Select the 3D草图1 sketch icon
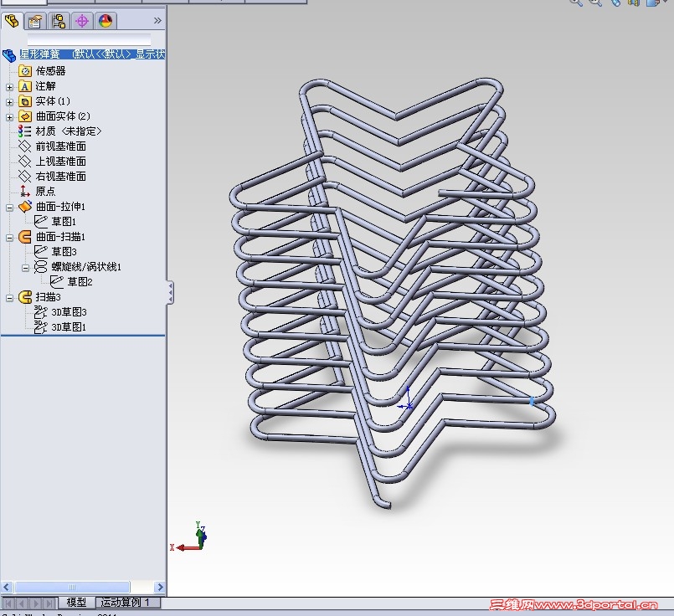This screenshot has height=616, width=674. 41,327
